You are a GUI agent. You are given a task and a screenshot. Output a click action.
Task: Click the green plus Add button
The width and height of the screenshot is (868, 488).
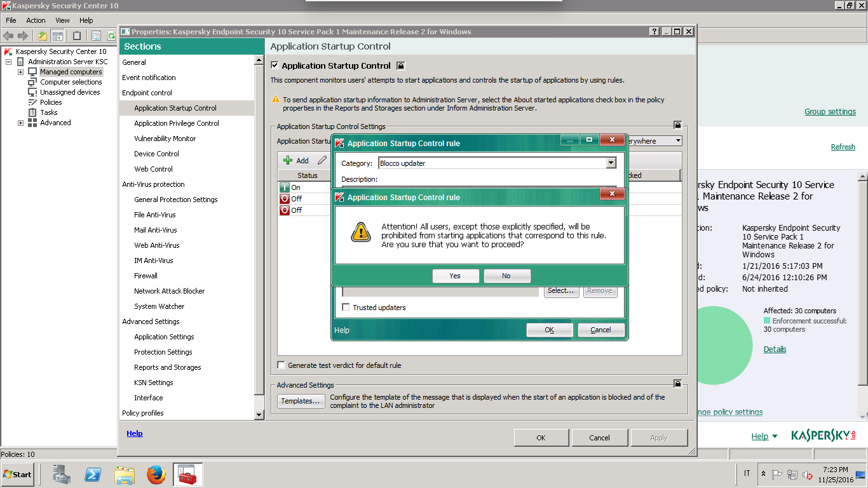[x=296, y=161]
